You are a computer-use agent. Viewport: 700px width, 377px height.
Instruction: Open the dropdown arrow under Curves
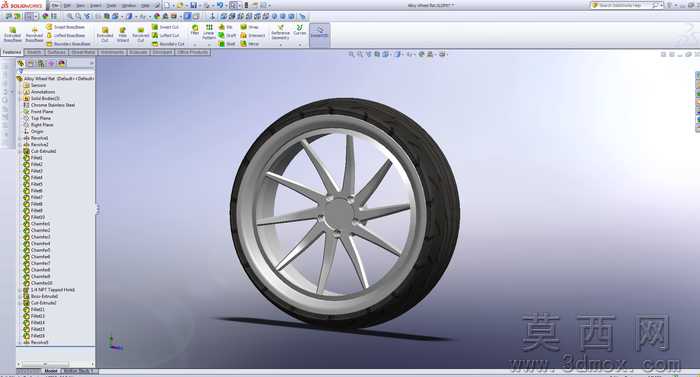tap(300, 45)
